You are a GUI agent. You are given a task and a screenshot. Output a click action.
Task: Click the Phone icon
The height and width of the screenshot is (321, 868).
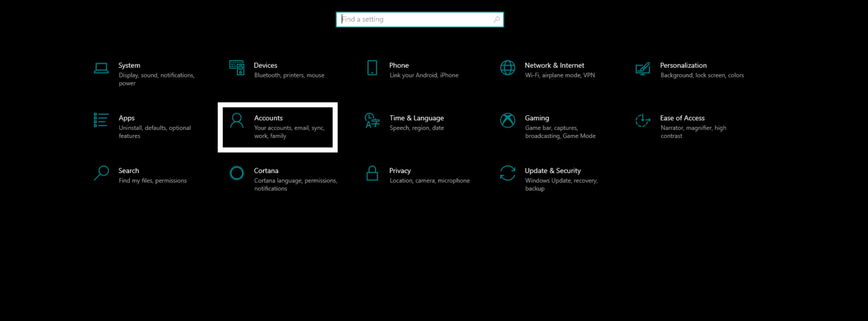pos(372,68)
